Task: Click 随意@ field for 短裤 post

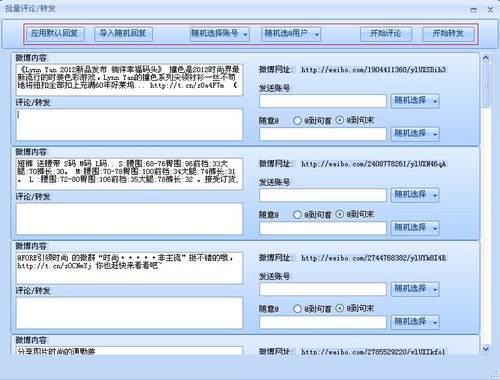Action: 323,228
